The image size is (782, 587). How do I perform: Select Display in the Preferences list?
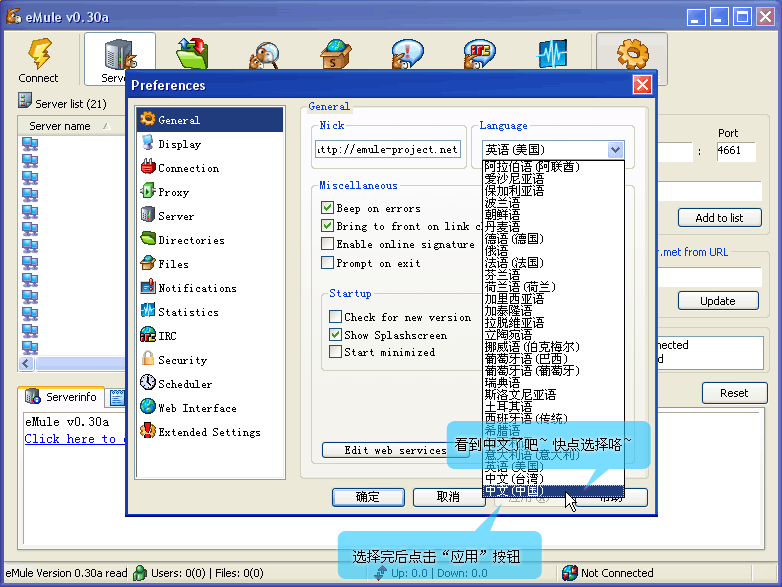210,144
